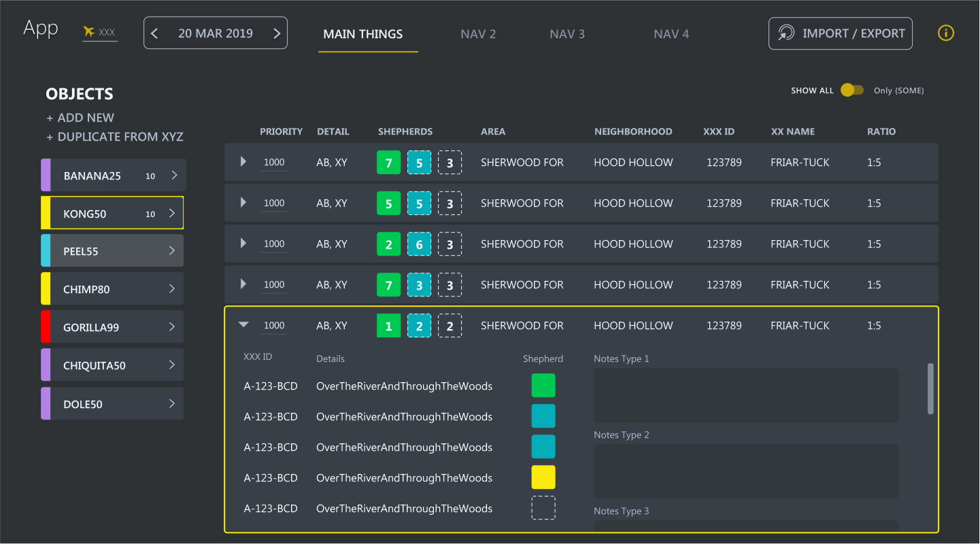The width and height of the screenshot is (980, 544).
Task: Click the first teal Shepherd swatch in details
Action: point(543,416)
